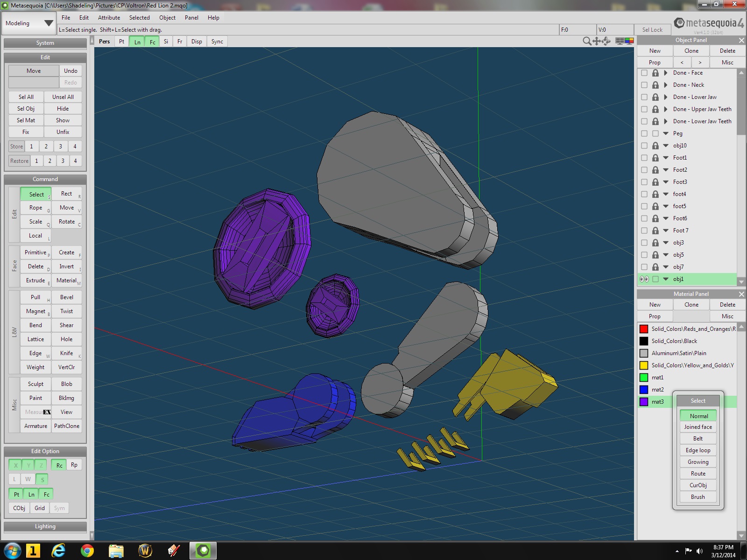Image resolution: width=747 pixels, height=560 pixels.
Task: Open the Attribute menu
Action: point(109,18)
